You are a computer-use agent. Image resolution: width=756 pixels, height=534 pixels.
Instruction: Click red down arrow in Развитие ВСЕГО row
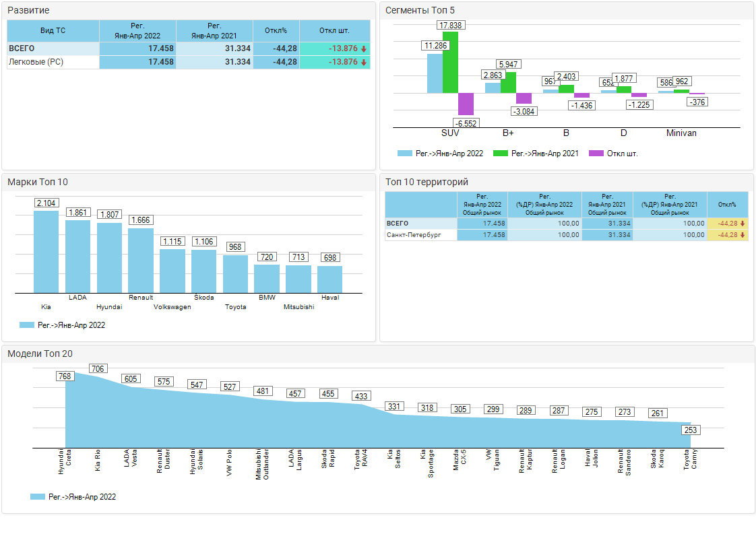point(364,48)
